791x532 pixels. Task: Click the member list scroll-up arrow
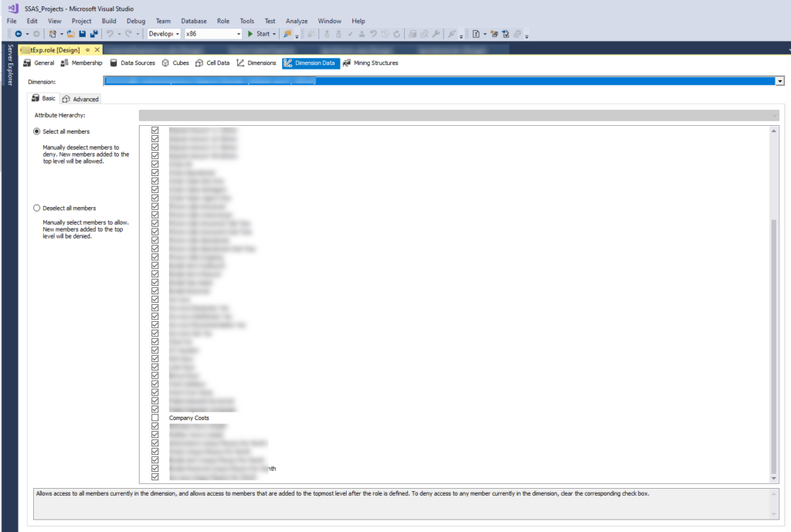pyautogui.click(x=773, y=131)
